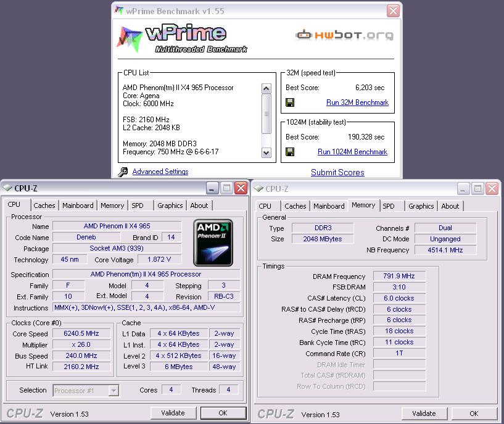Click the wPrime logo image
The width and height of the screenshot is (504, 424).
pos(182,38)
